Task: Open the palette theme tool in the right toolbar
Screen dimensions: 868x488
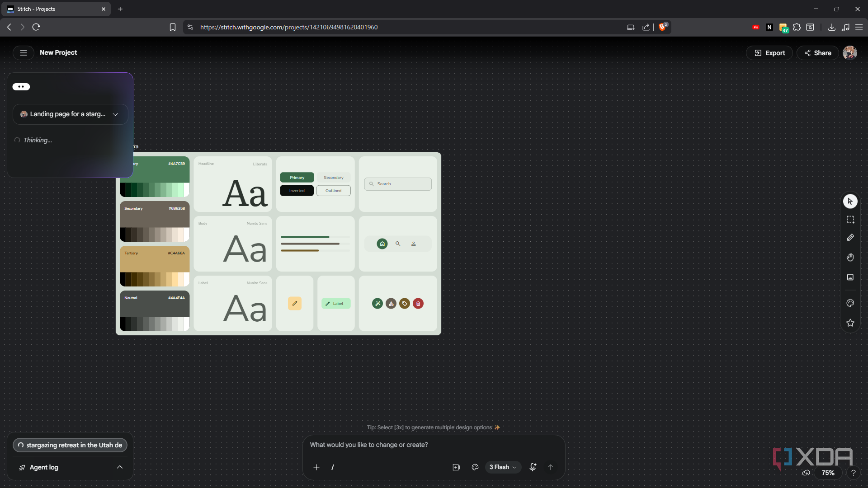Action: 850,303
